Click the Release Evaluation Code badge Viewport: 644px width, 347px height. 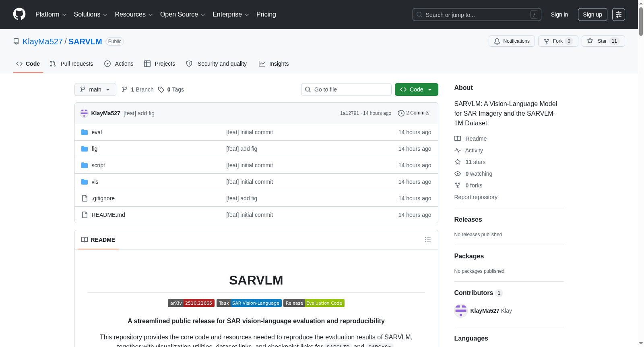[x=314, y=303]
